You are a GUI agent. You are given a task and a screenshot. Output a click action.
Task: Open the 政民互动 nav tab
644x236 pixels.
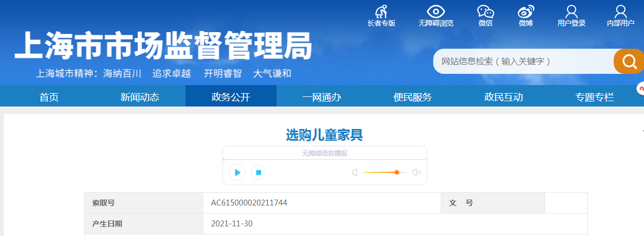[x=504, y=97]
